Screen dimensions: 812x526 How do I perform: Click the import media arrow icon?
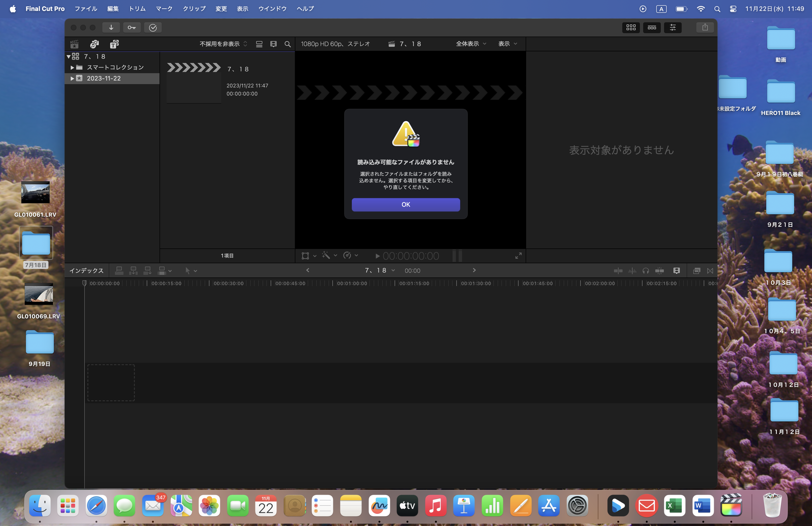pyautogui.click(x=111, y=27)
